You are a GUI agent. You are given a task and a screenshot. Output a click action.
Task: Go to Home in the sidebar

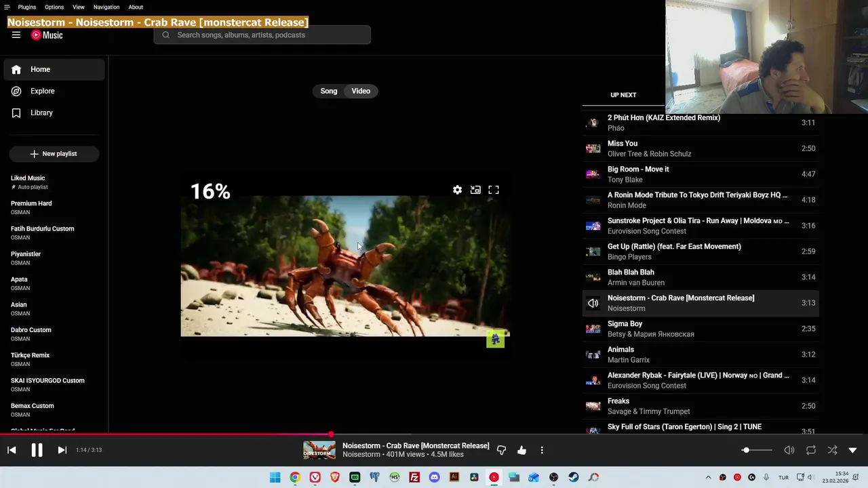point(54,69)
